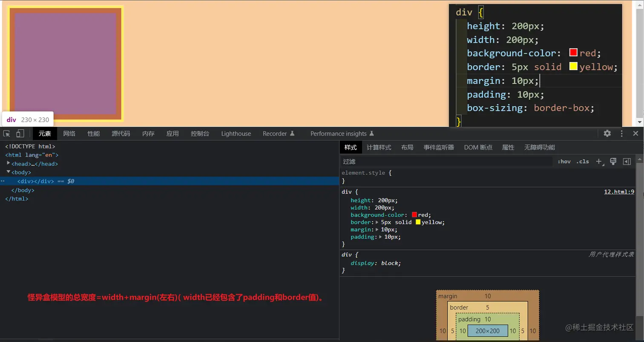Click the three-dot actions icon beside div row

coord(3,181)
